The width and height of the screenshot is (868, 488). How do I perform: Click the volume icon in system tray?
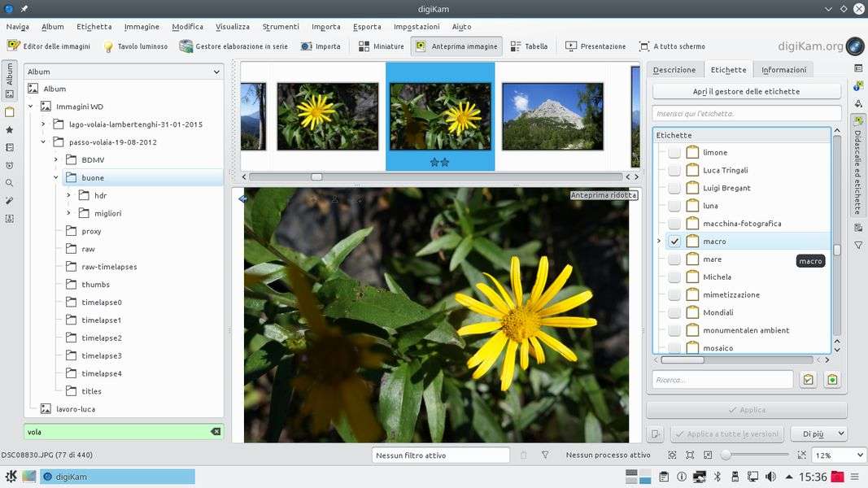click(770, 477)
